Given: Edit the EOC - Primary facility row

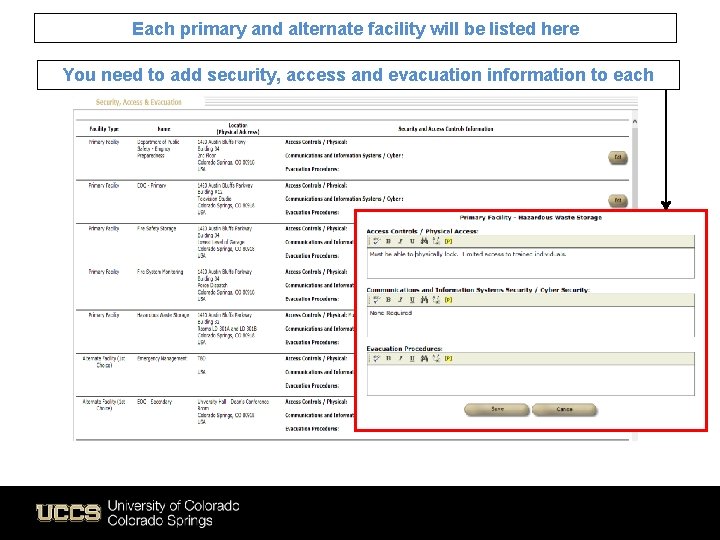Looking at the screenshot, I should click(618, 201).
